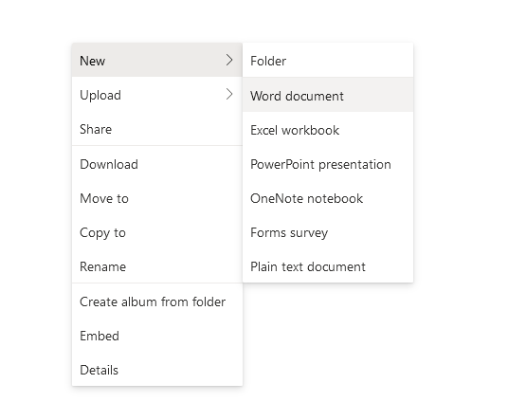Screen dimensions: 508x420
Task: Create a new Plain text document
Action: click(328, 266)
